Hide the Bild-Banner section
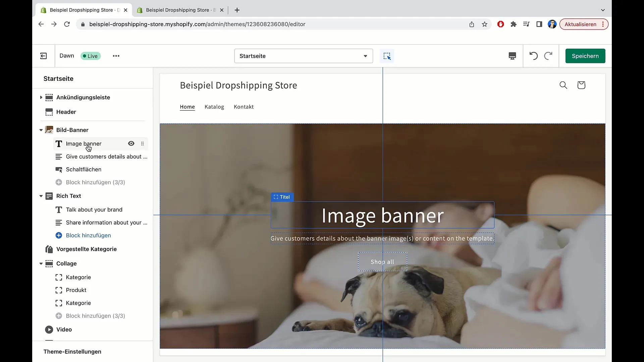The height and width of the screenshot is (362, 644). coord(131,129)
